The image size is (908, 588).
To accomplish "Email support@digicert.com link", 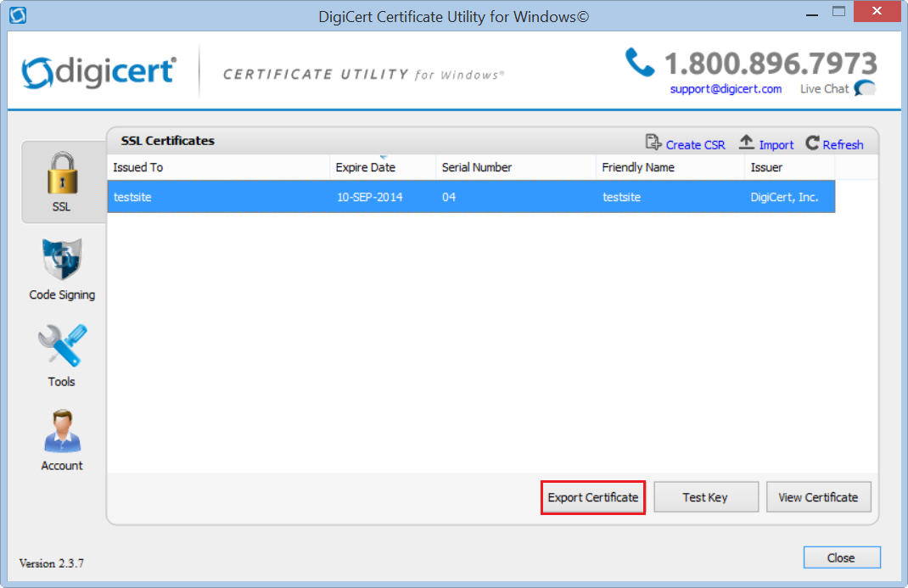I will click(x=726, y=89).
